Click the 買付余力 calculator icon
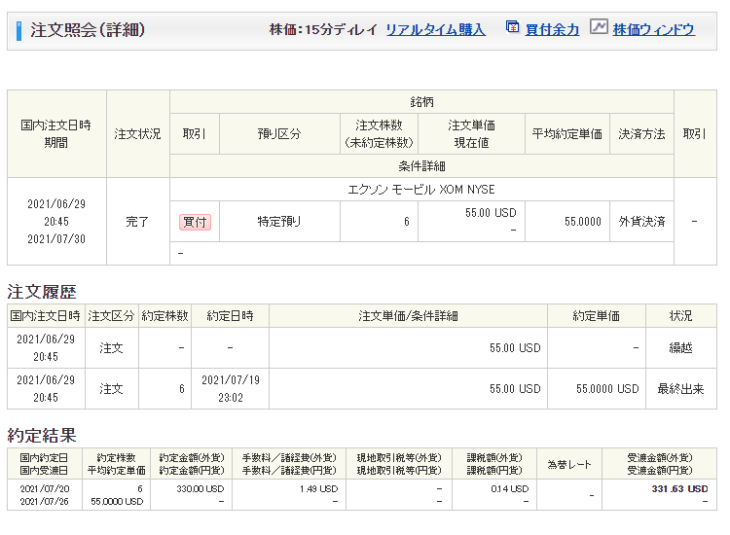The width and height of the screenshot is (730, 535). coord(512,28)
